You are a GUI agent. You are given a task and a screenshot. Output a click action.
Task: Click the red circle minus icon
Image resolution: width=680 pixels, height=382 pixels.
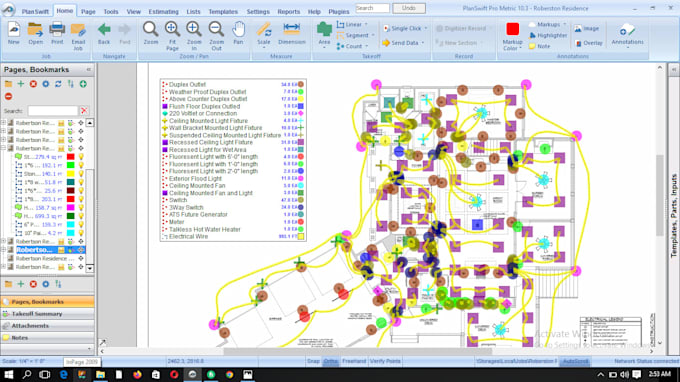coord(8,96)
